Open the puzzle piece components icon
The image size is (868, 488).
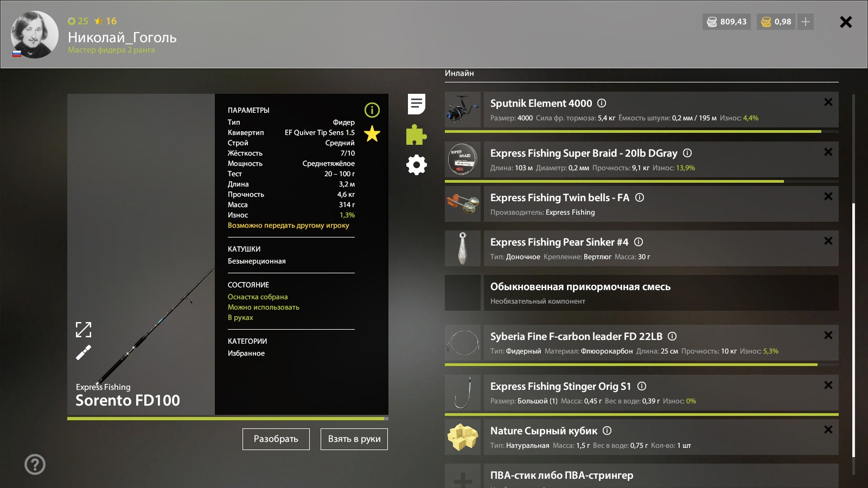click(x=417, y=134)
